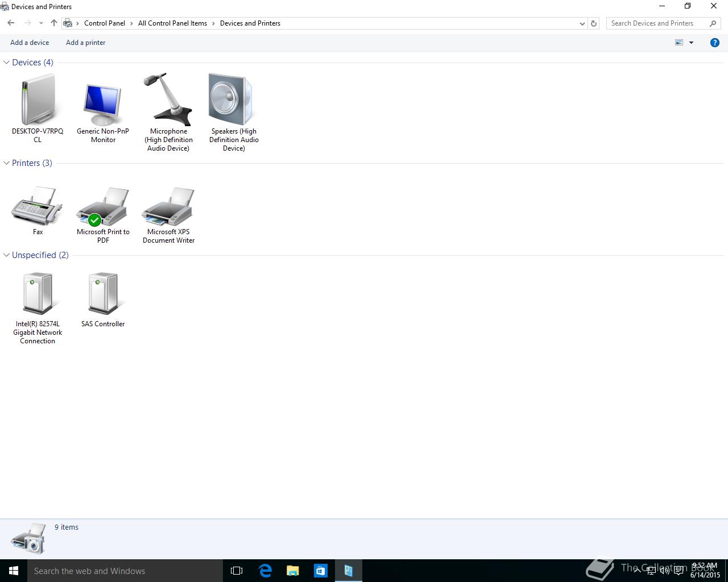Collapse the Devices (4) group
Viewport: 728px width, 582px height.
point(6,63)
